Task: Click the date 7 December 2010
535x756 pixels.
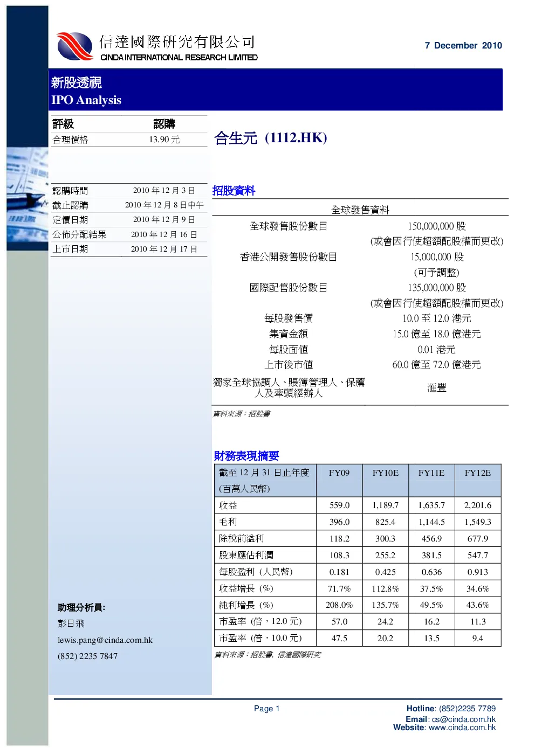Action: click(463, 46)
